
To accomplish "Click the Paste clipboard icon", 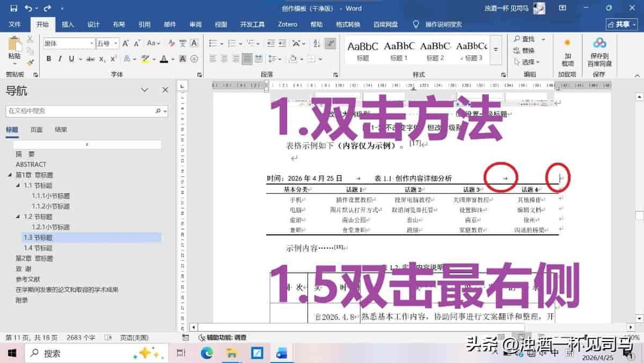I will pos(14,43).
